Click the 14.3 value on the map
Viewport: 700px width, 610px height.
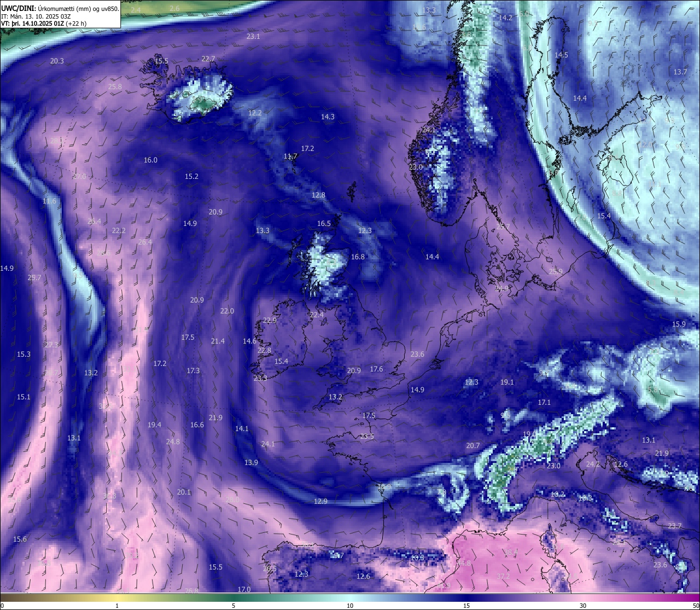328,117
